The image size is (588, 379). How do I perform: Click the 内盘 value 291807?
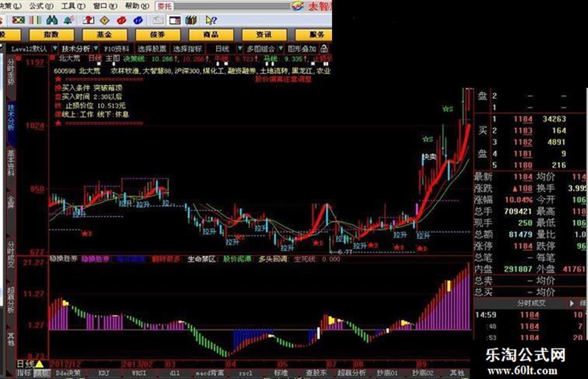(518, 269)
